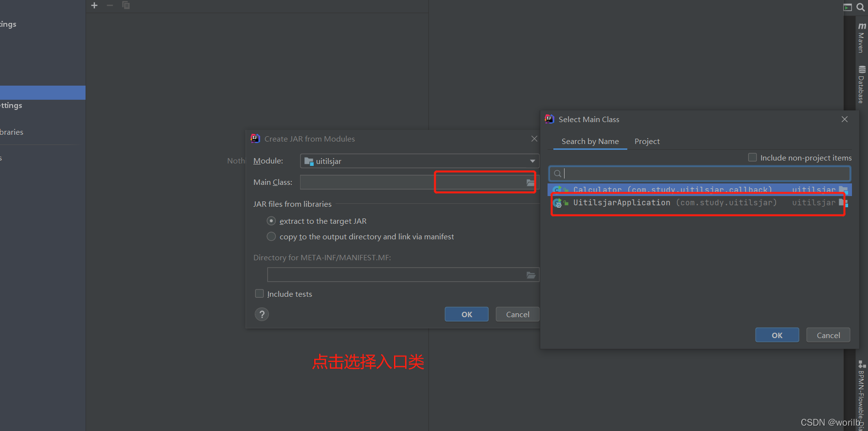Click the UitilsjarApplication class icon
Screen dimensions: 868x431
(558, 203)
